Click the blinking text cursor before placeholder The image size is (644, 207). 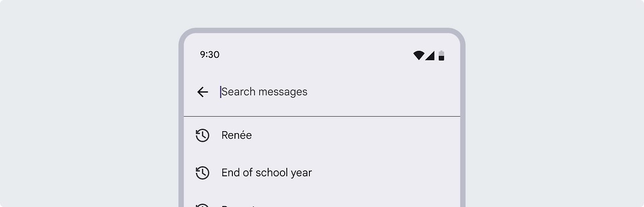(220, 92)
